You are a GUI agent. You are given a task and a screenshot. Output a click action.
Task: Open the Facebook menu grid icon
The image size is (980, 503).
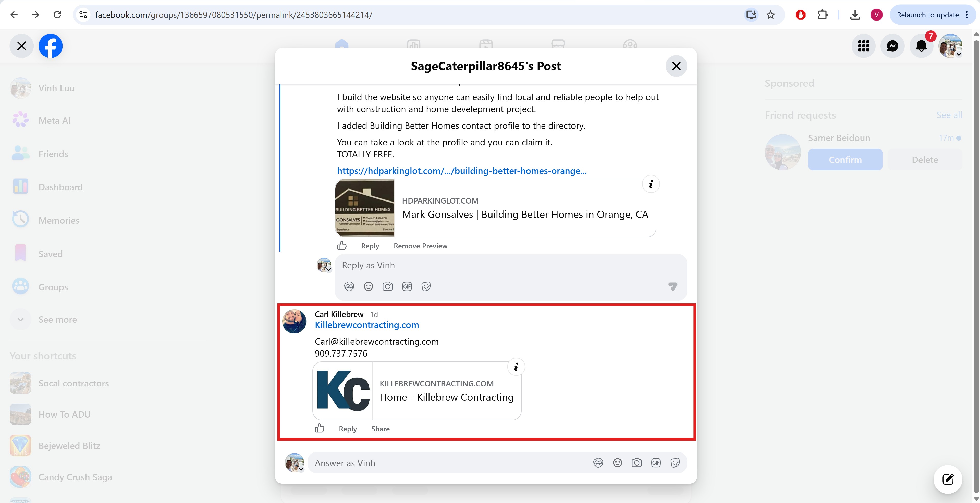(x=864, y=46)
